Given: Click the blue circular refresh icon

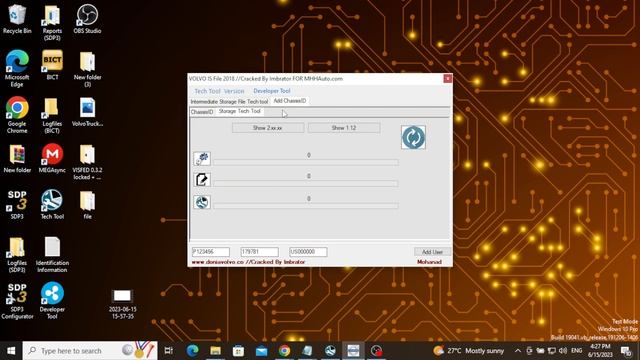Looking at the screenshot, I should click(413, 137).
